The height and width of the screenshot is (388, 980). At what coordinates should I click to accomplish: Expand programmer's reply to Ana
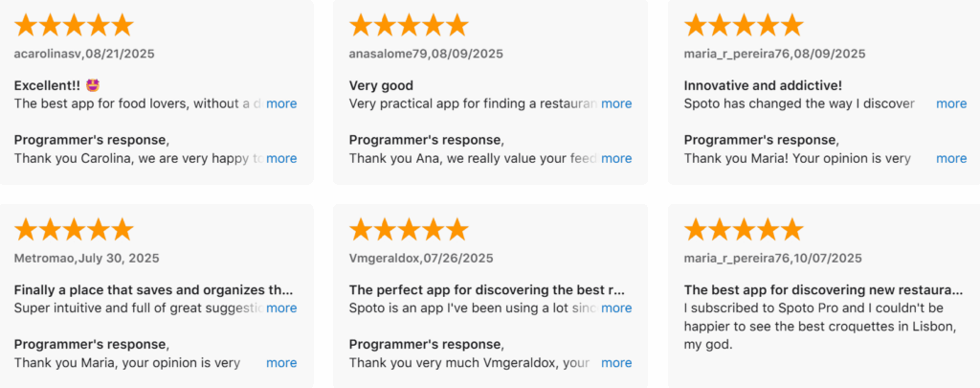(616, 158)
